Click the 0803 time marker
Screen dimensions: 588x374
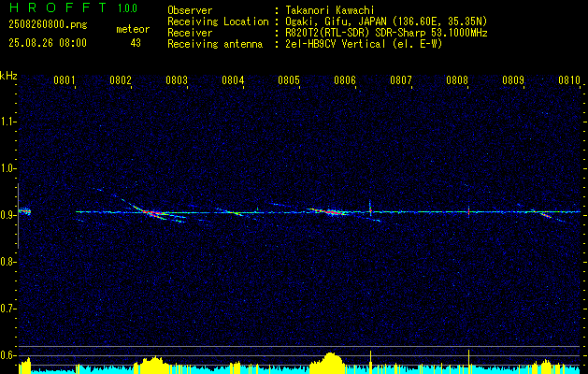click(x=177, y=79)
